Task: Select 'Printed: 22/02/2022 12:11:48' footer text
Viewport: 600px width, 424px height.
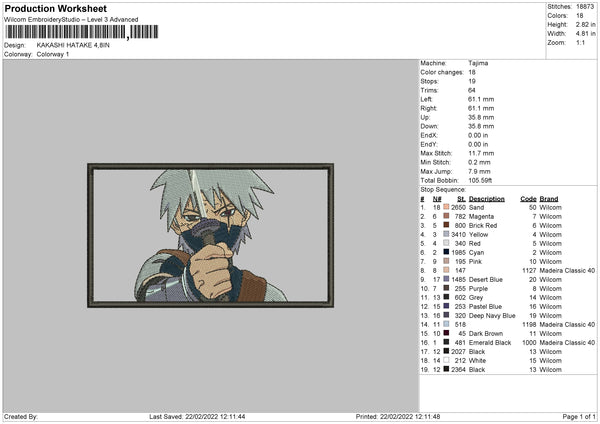Action: click(398, 416)
